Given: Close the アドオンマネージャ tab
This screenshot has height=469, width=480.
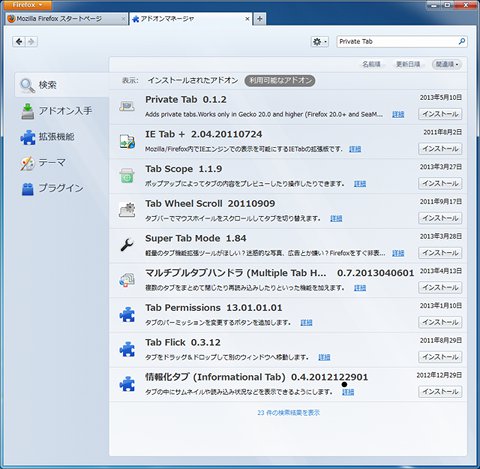Looking at the screenshot, I should (247, 19).
